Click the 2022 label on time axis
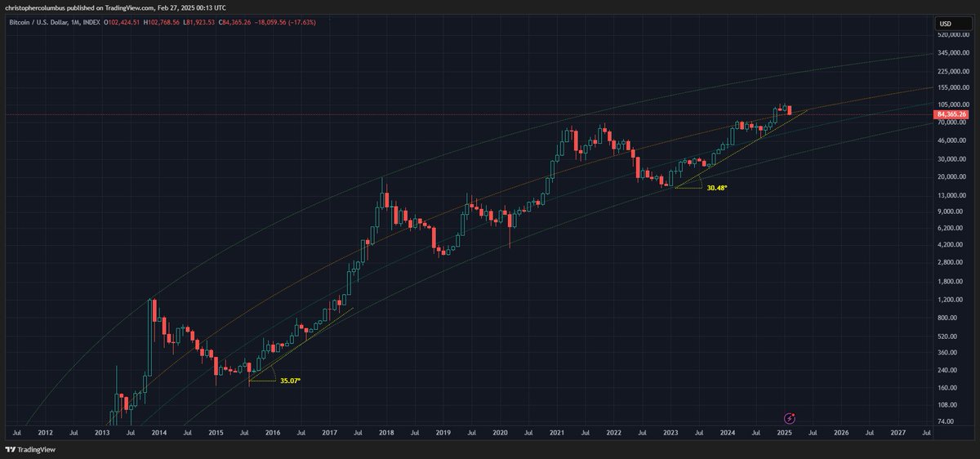This screenshot has height=459, width=980. click(x=613, y=431)
